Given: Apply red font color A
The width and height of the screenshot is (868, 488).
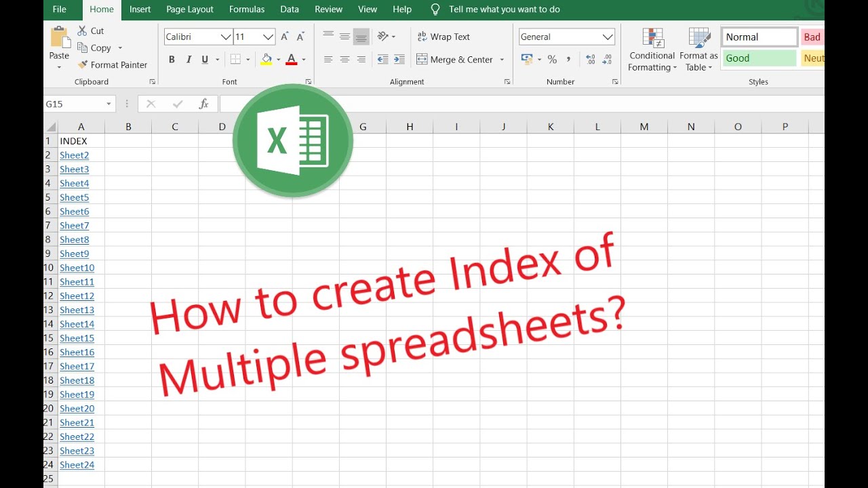Looking at the screenshot, I should coord(292,60).
